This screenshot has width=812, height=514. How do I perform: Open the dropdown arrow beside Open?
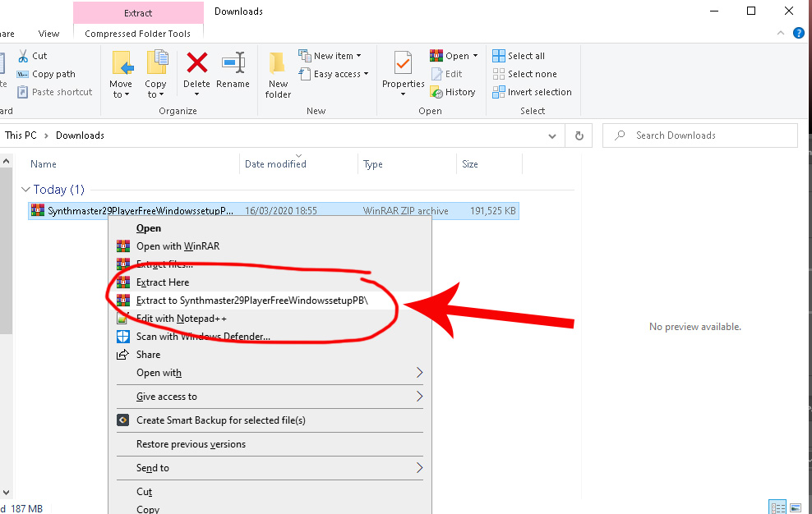[x=475, y=56]
